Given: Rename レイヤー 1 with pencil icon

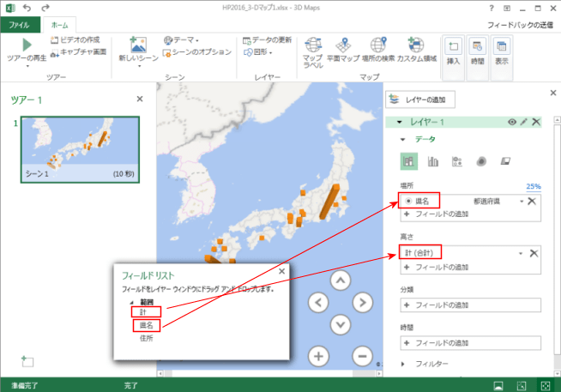Looking at the screenshot, I should tap(524, 122).
